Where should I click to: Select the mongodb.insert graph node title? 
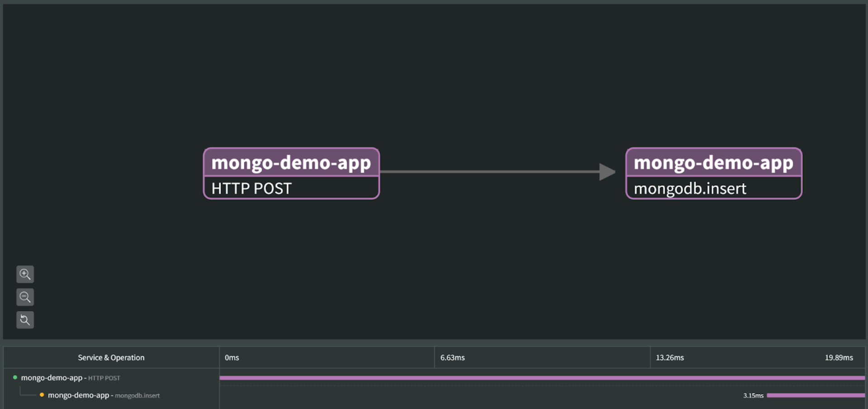click(713, 163)
